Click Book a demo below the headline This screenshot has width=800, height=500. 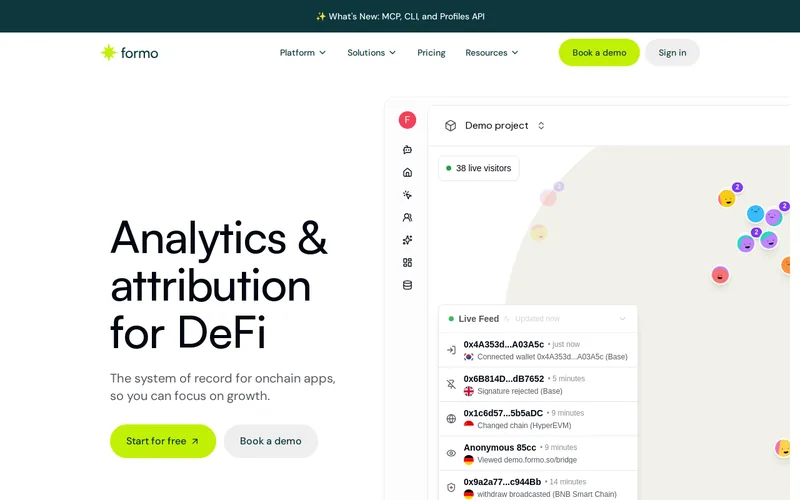pyautogui.click(x=270, y=441)
